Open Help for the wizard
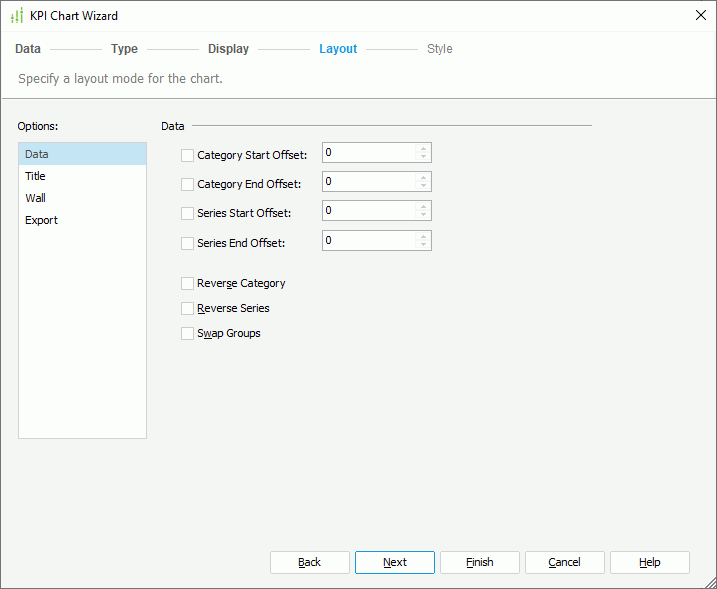The image size is (717, 589). [650, 562]
